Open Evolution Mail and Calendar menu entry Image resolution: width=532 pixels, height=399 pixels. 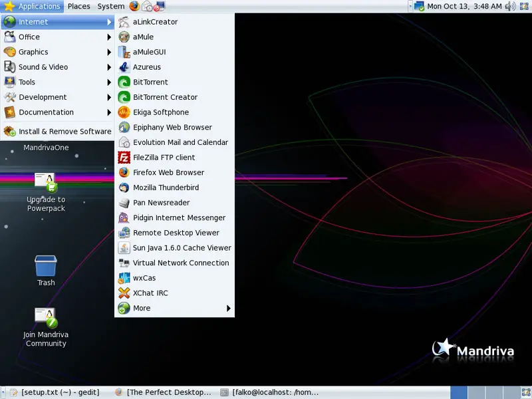(x=174, y=142)
